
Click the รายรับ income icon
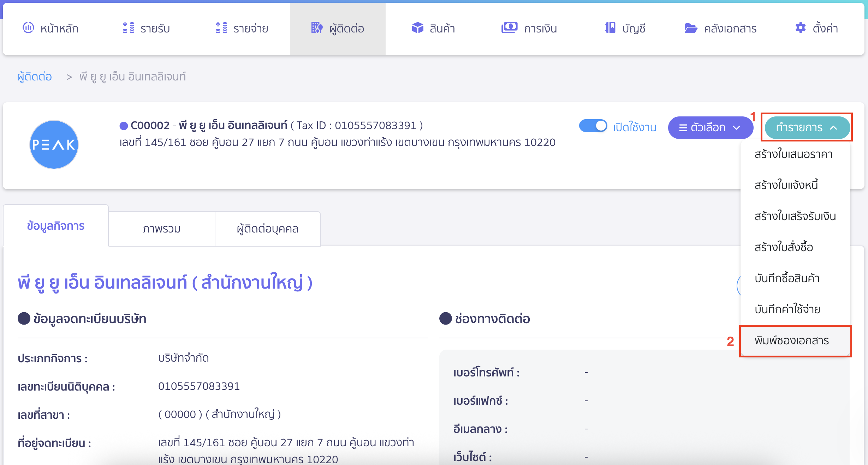pyautogui.click(x=129, y=28)
